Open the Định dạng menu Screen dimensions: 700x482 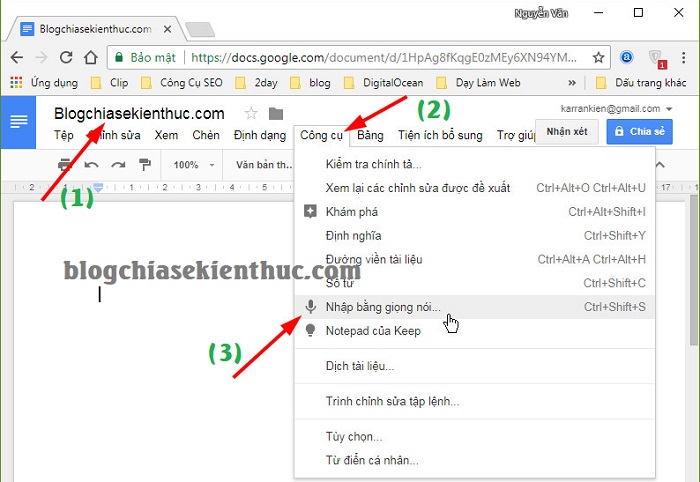tap(260, 135)
